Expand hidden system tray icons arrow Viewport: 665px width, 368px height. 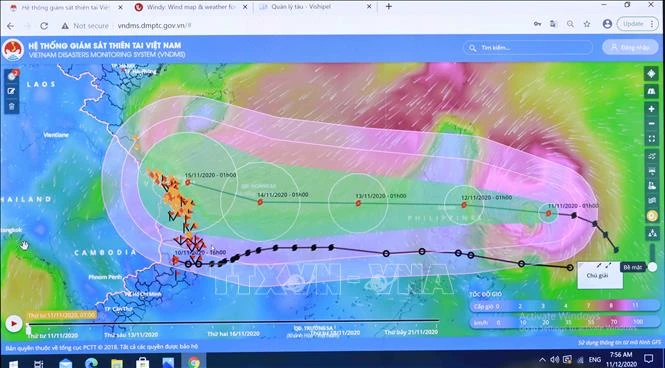542,360
